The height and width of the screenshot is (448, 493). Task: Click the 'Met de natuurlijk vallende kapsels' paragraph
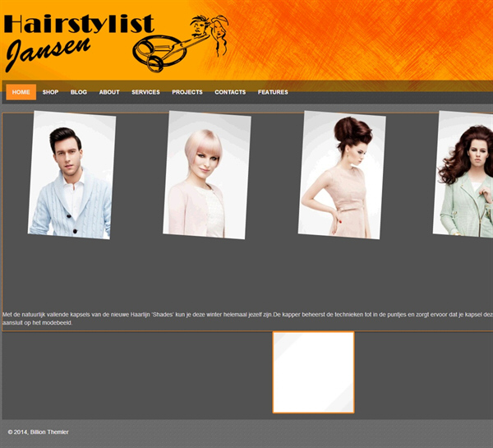[x=247, y=318]
